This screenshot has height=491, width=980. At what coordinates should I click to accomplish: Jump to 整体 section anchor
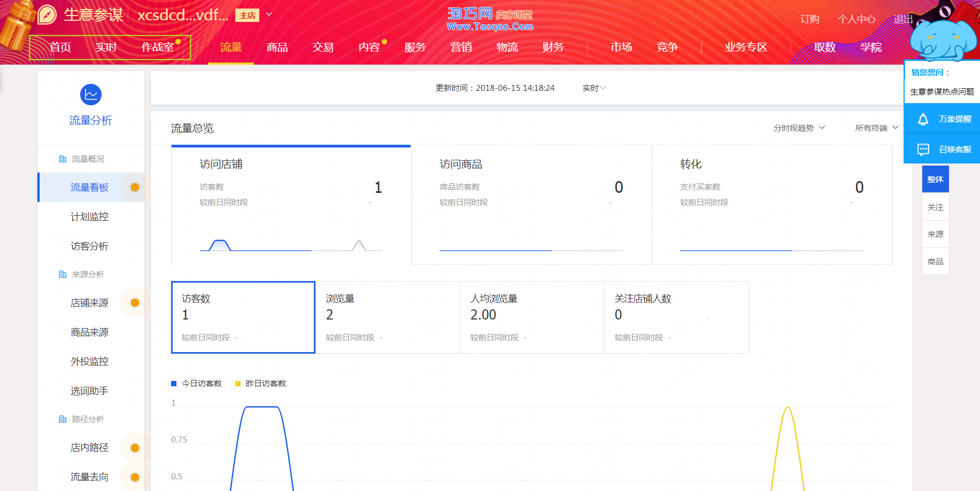tap(935, 180)
